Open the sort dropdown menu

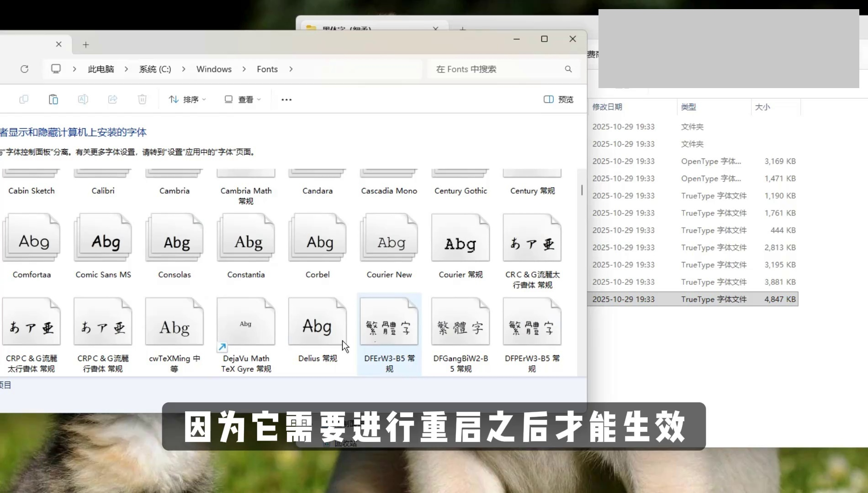coord(187,100)
